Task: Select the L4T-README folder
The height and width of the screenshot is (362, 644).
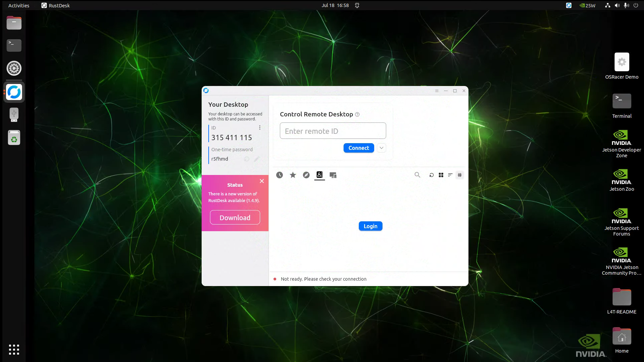Action: coord(622,301)
